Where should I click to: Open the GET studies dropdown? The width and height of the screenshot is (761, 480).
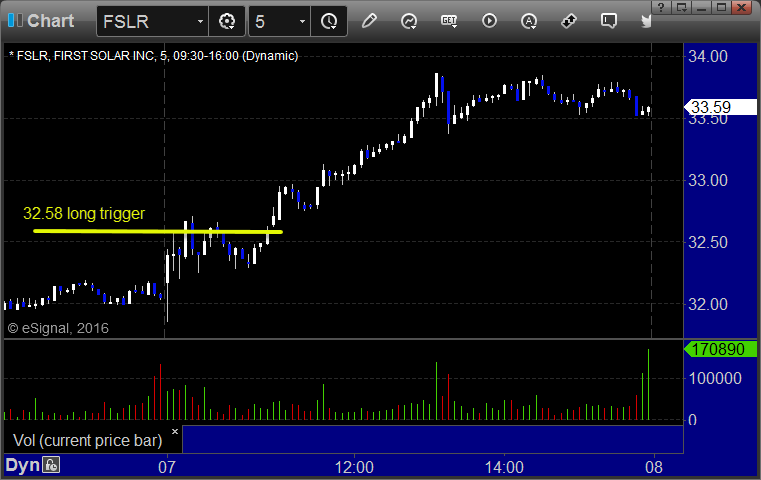tap(449, 21)
